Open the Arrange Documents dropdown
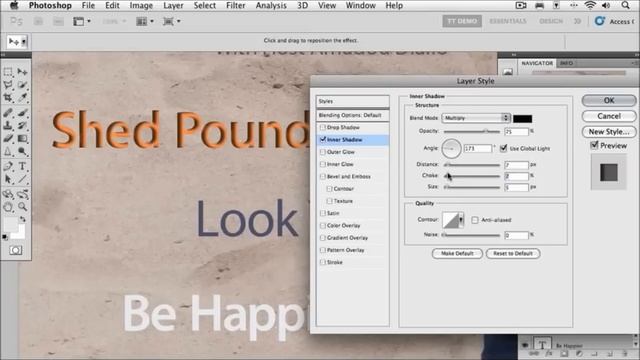This screenshot has height=360, width=640. pyautogui.click(x=145, y=21)
